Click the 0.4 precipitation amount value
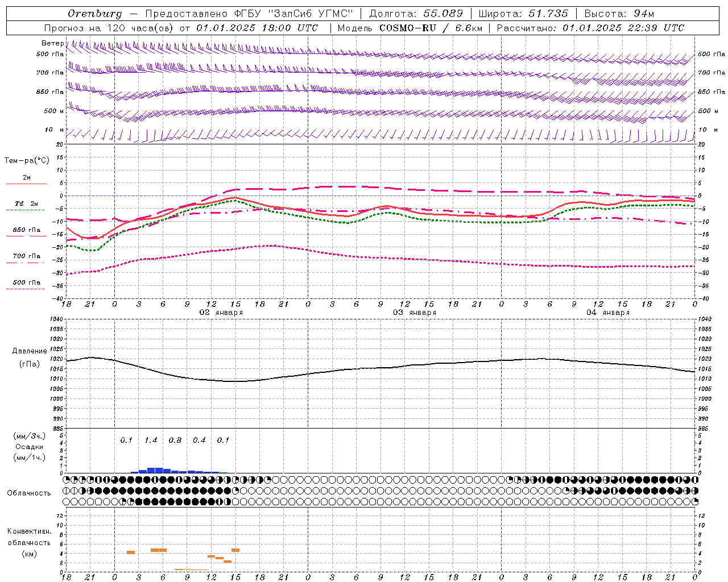728x582 pixels. coord(199,440)
